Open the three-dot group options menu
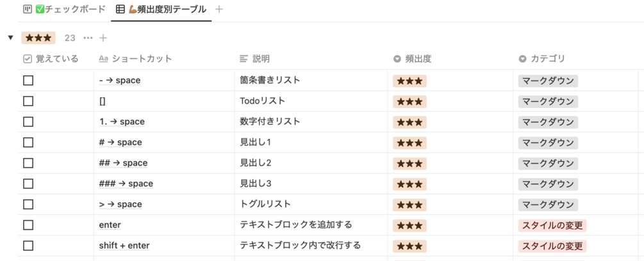Screen dimensions: 644x261 coord(88,38)
